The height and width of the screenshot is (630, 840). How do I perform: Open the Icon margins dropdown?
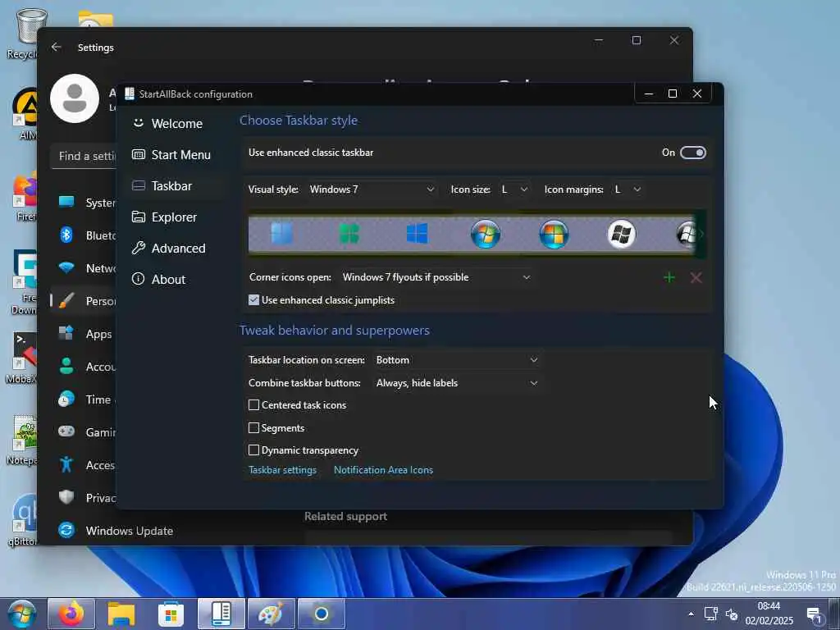click(628, 189)
